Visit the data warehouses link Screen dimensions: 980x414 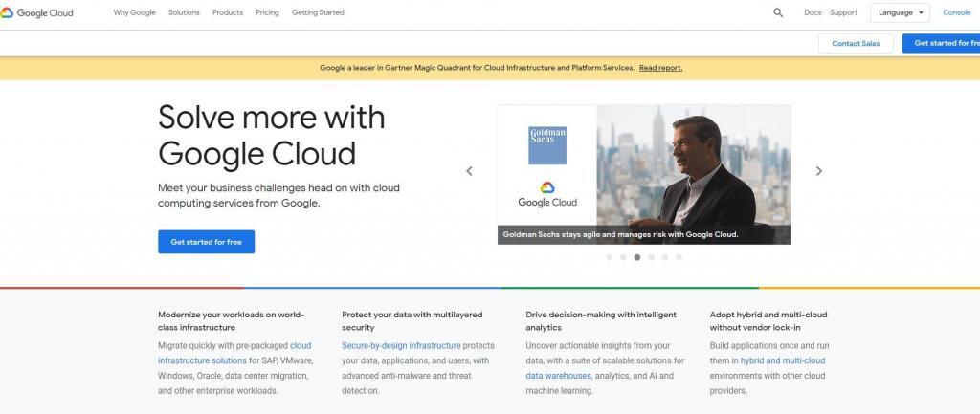(x=558, y=376)
